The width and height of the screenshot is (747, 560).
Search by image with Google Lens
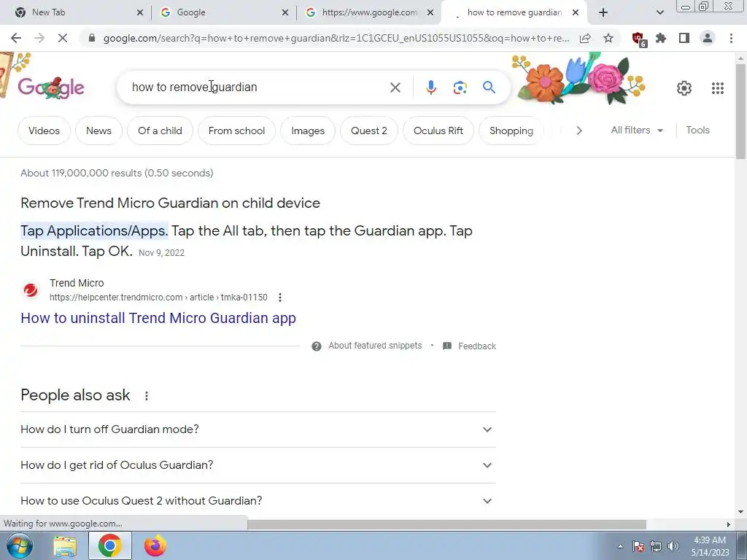point(460,87)
